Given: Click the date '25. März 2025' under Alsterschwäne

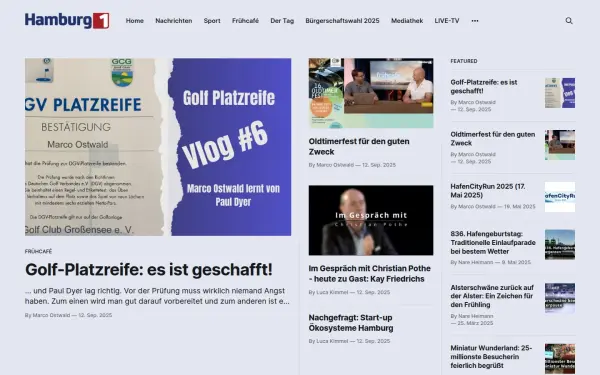Looking at the screenshot, I should (475, 323).
